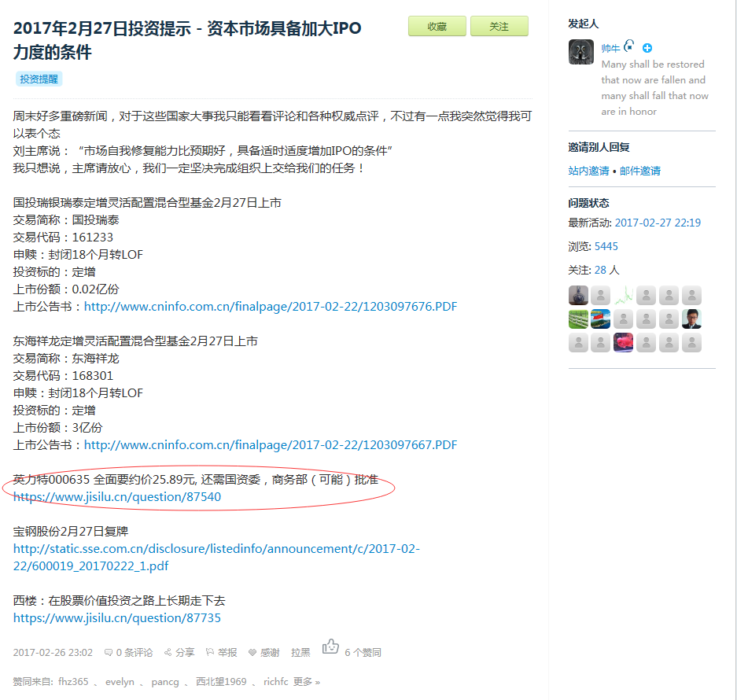This screenshot has height=700, width=737.
Task: Open voter evelyn profile
Action: 120,682
